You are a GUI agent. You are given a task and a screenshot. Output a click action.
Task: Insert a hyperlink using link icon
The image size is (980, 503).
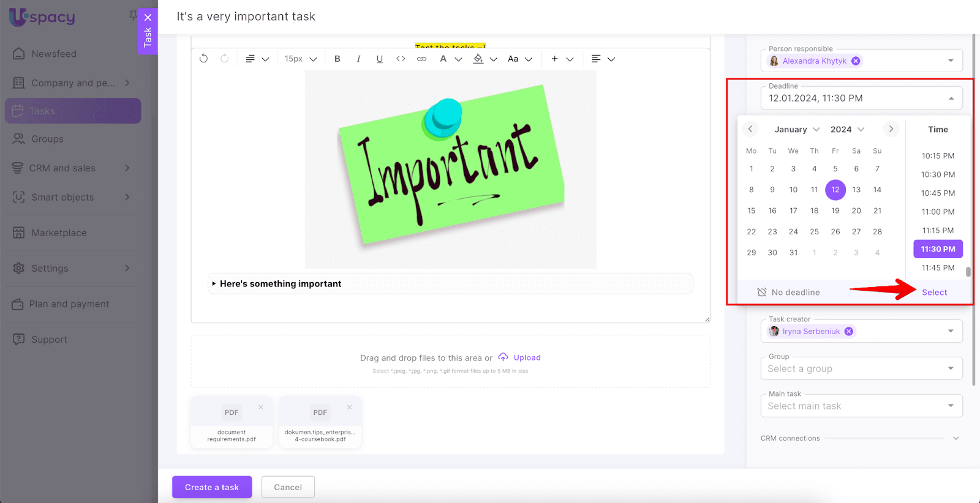pyautogui.click(x=421, y=59)
